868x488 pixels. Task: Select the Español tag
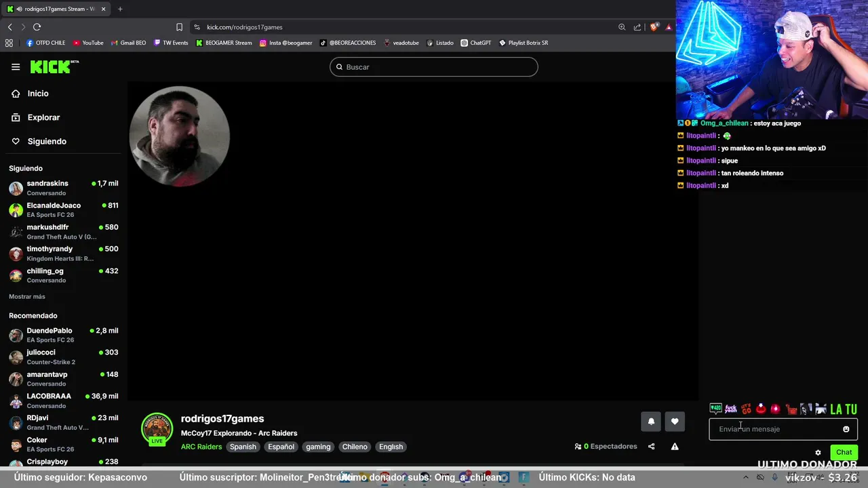[x=281, y=447]
